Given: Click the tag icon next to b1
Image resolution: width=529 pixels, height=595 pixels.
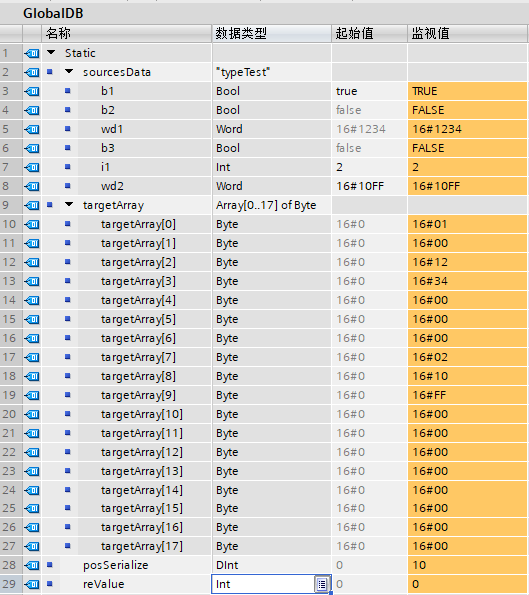Looking at the screenshot, I should [32, 91].
